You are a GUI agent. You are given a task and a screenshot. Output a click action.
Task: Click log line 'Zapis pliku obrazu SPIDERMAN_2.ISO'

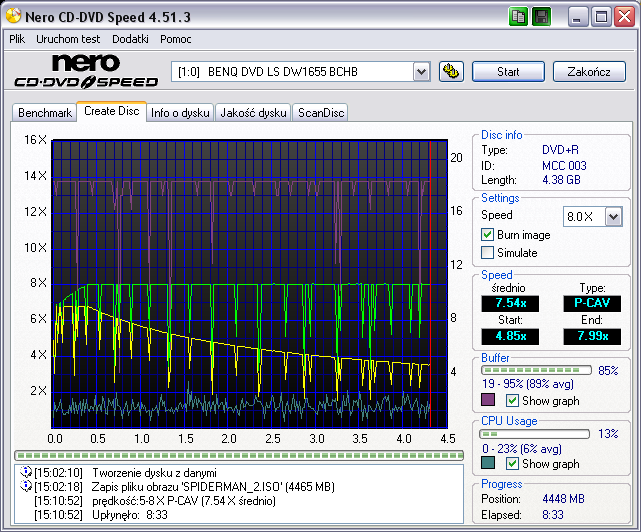pyautogui.click(x=213, y=487)
